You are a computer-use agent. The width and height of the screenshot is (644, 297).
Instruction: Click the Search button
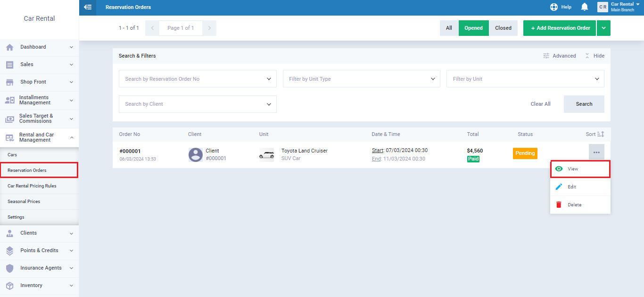tap(584, 104)
